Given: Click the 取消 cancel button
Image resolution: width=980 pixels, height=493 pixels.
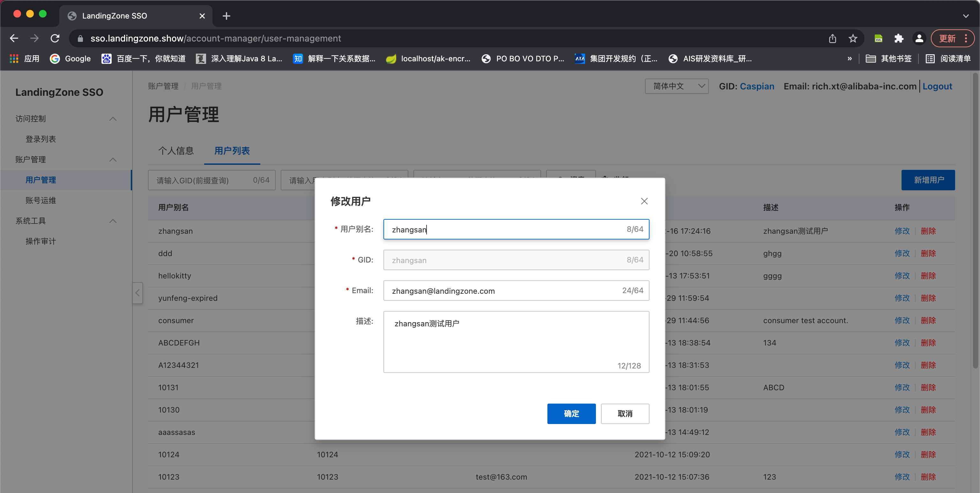Looking at the screenshot, I should 625,413.
